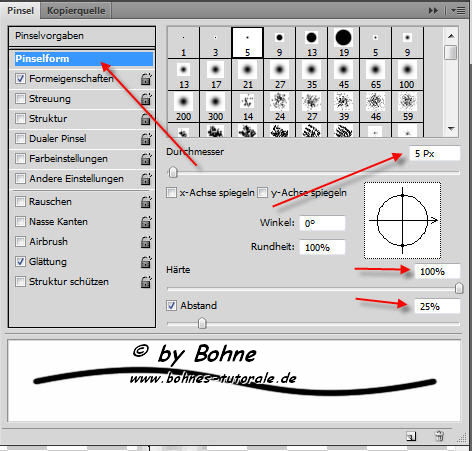Viewport: 472px width, 451px height.
Task: Select the hard round 19 brush thumbnail
Action: [344, 43]
